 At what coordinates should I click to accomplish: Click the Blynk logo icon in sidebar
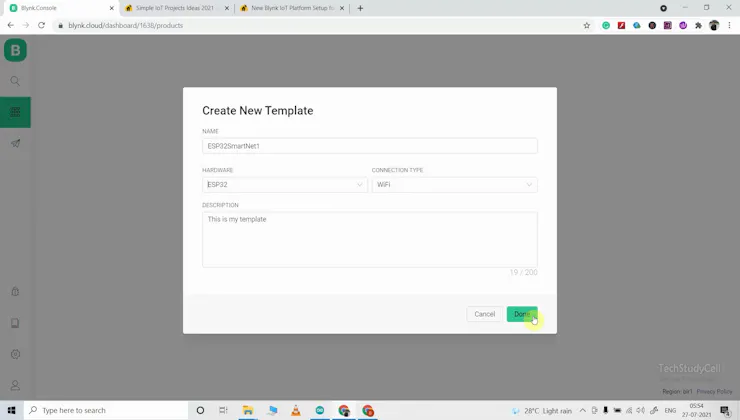tap(15, 50)
